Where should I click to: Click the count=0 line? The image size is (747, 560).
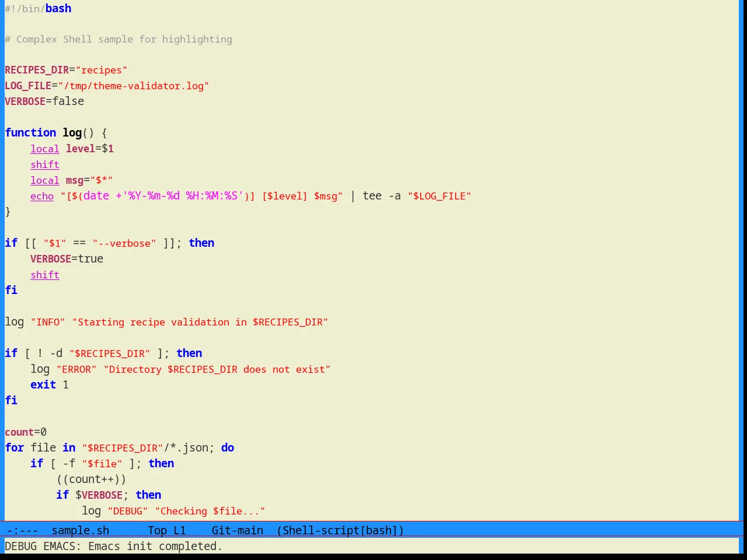click(x=26, y=432)
